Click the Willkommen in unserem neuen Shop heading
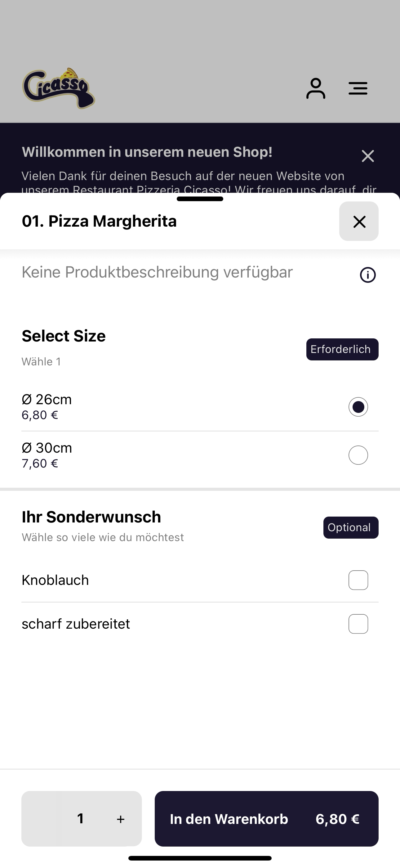The image size is (400, 868). pos(147,152)
